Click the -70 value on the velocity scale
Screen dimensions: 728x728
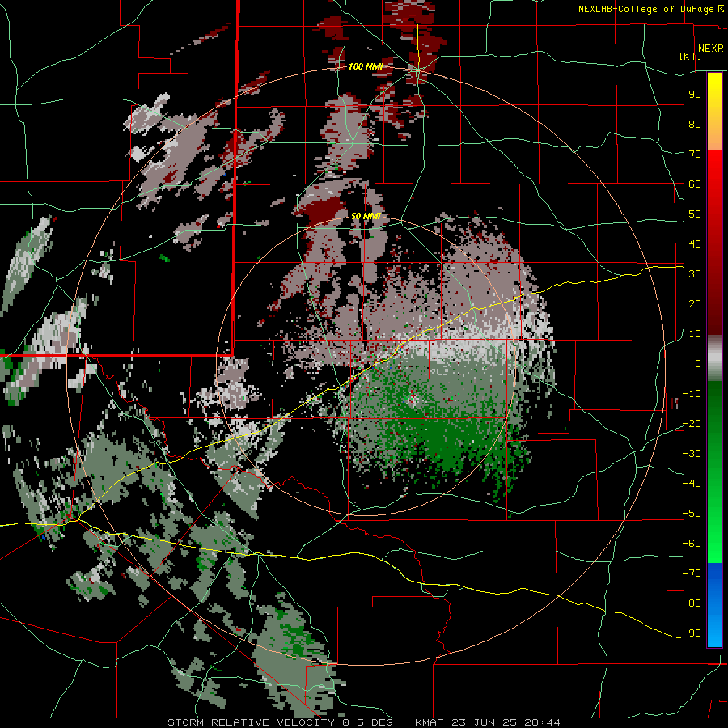[x=692, y=574]
